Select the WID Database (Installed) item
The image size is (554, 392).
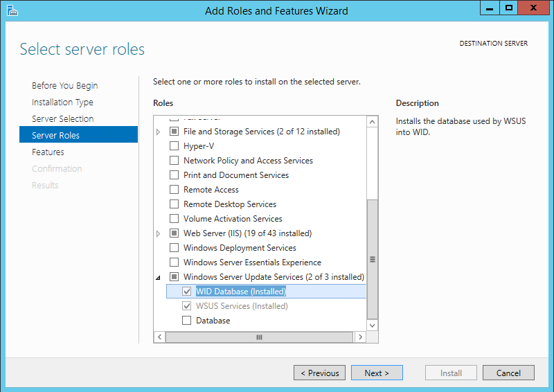tap(240, 292)
